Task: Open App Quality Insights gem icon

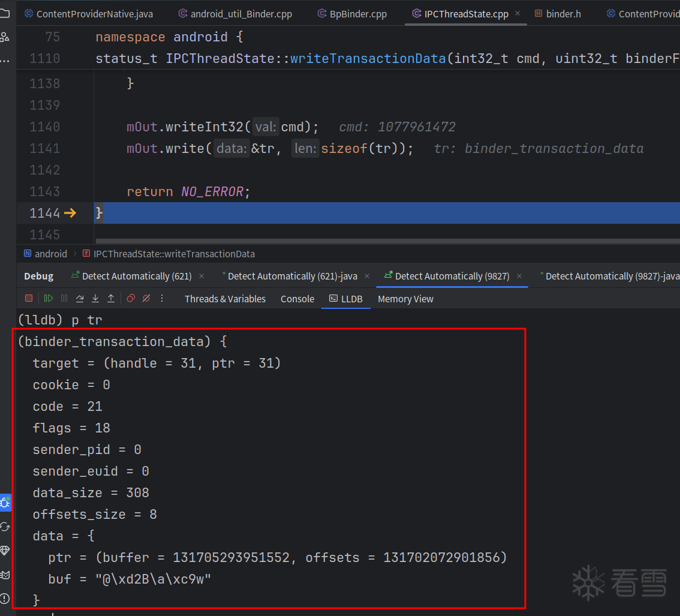Action: 5,551
